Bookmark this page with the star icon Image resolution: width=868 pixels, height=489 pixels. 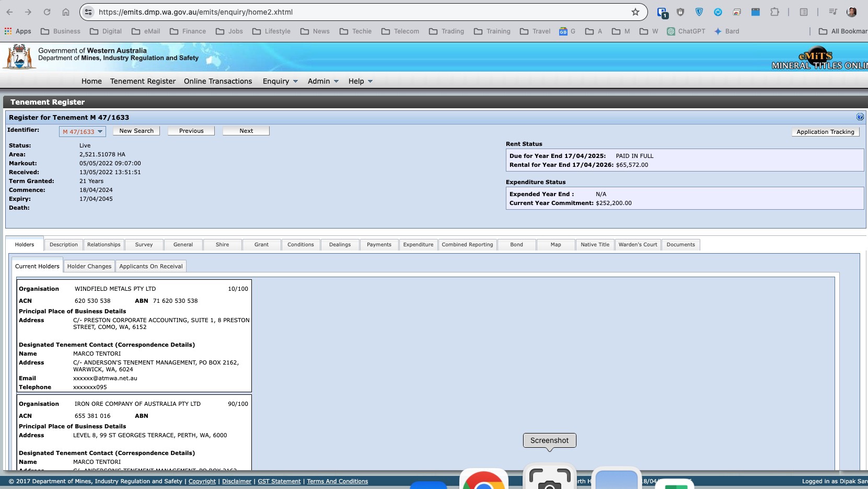pos(635,12)
